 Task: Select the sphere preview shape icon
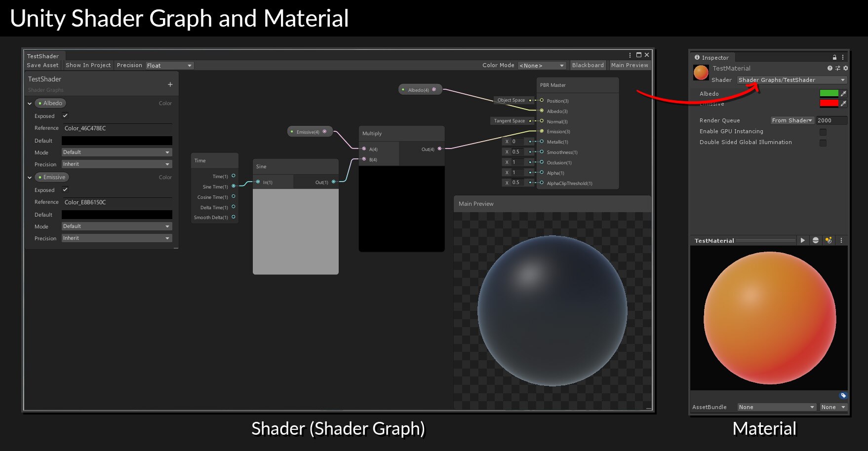pyautogui.click(x=815, y=241)
